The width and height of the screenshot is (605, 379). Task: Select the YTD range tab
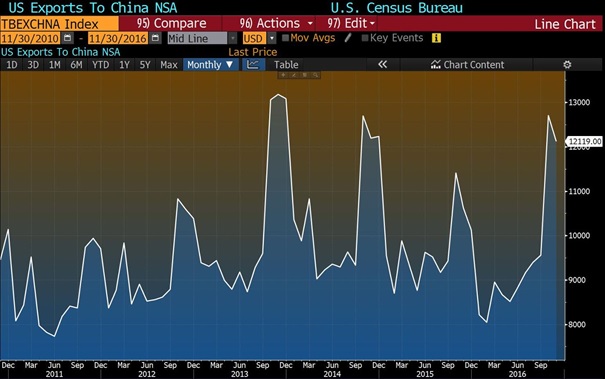pos(100,64)
